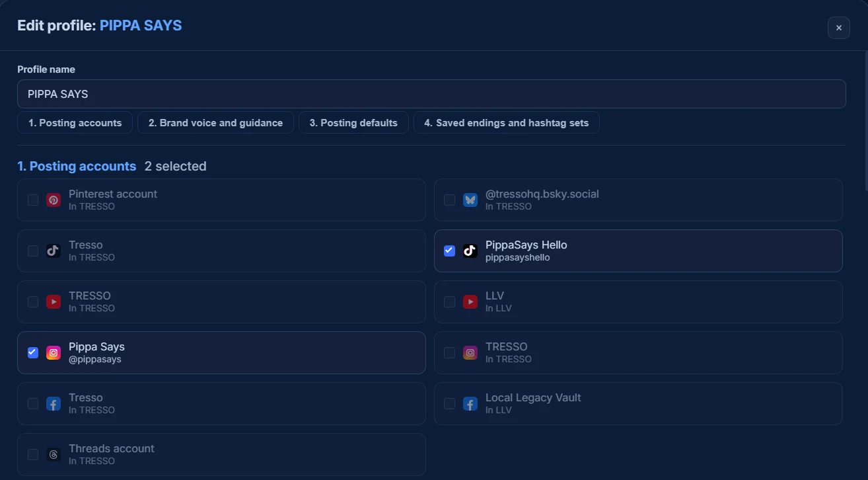
Task: Click the Facebook icon for Local Legacy Vault
Action: 470,403
